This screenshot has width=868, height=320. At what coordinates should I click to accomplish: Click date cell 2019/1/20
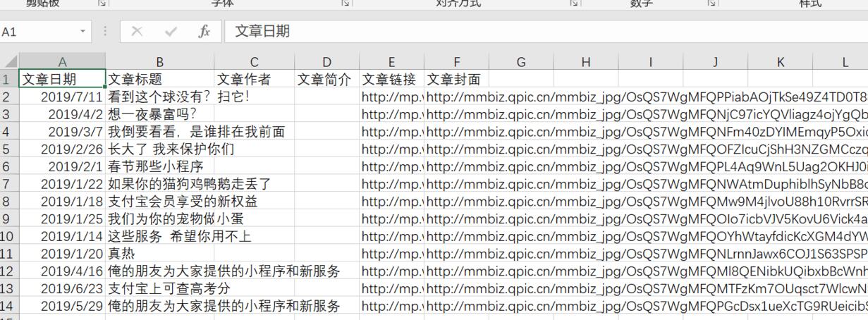point(62,253)
